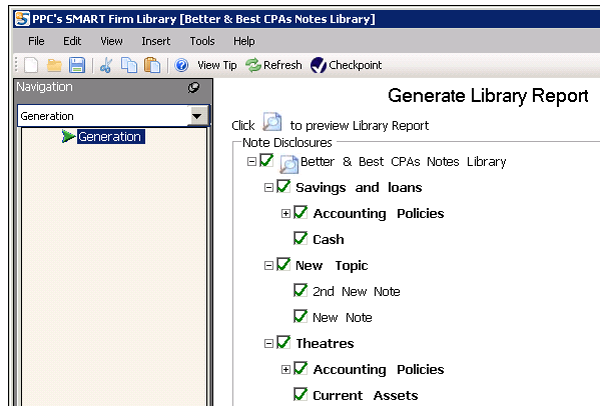Click the toolbar drag handle grip
The image size is (600, 406).
coord(16,64)
